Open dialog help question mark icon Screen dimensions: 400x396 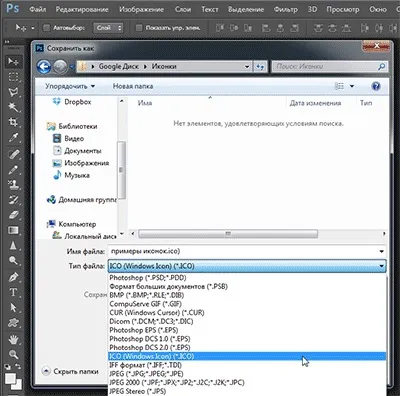[376, 86]
